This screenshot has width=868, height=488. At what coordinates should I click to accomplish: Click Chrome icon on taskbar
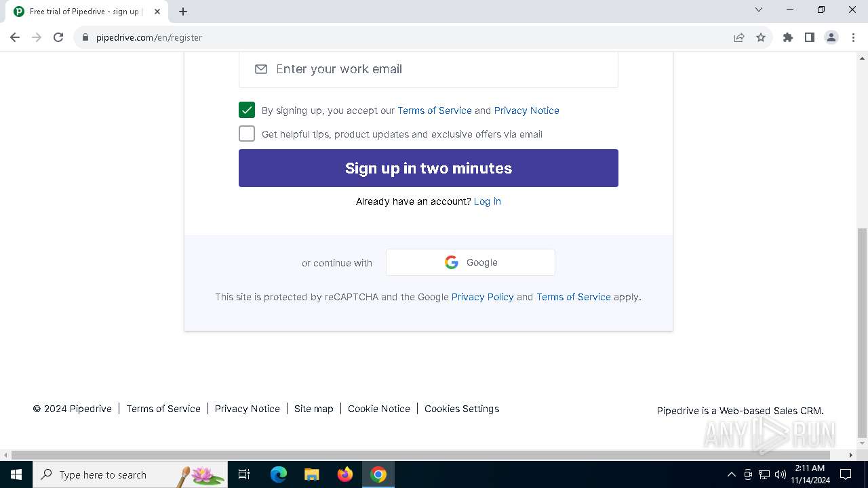coord(378,474)
